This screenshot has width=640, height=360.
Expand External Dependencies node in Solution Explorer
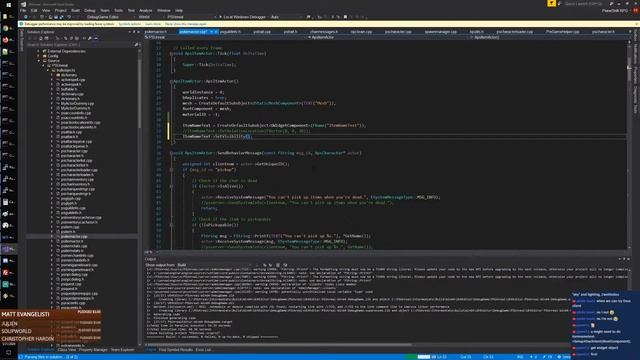[x=39, y=51]
